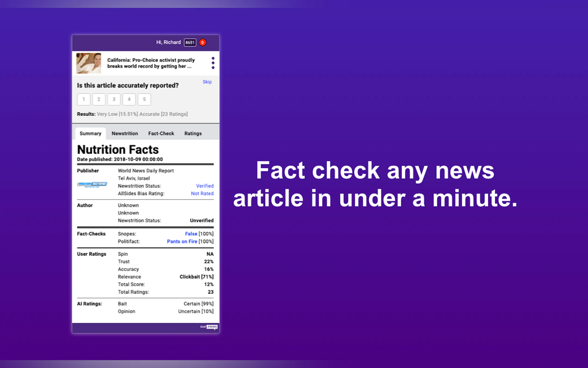Rate article accuracy as 2

[99, 99]
